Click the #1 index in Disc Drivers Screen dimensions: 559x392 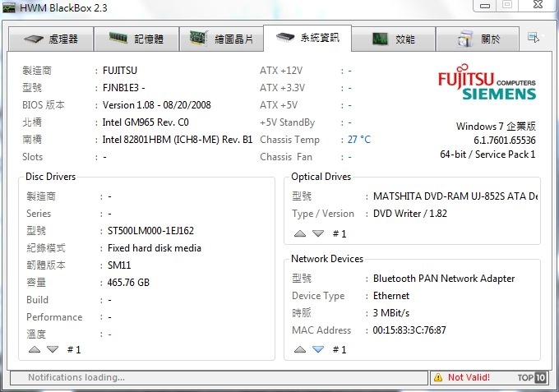point(74,349)
